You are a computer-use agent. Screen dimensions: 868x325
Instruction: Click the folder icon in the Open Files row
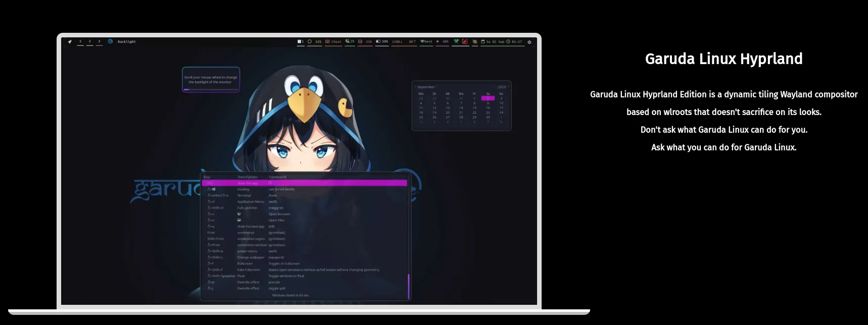(x=239, y=220)
